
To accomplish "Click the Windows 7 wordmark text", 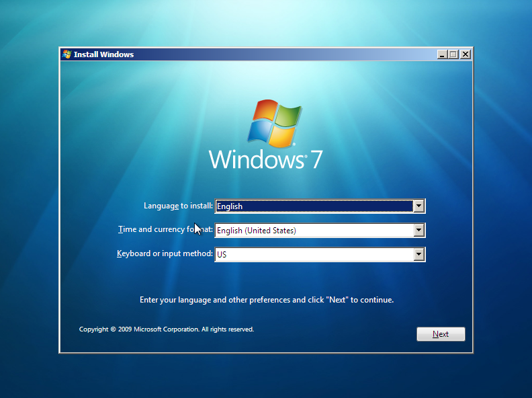I will tap(265, 159).
